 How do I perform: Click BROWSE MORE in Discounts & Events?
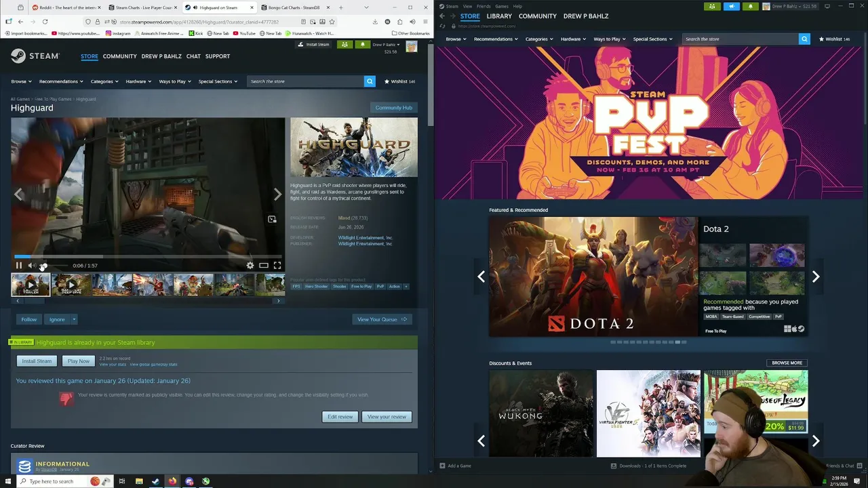click(787, 363)
